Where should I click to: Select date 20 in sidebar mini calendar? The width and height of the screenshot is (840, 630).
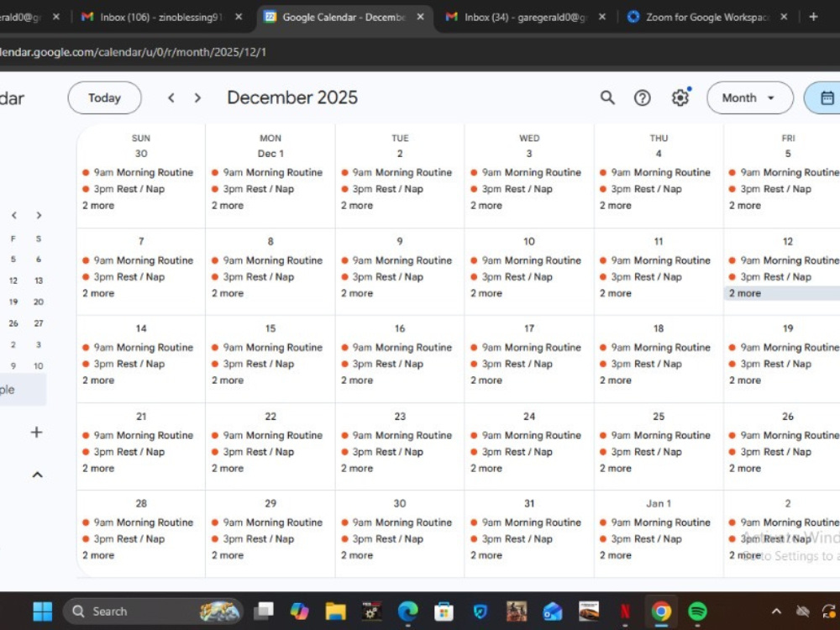pos(39,302)
